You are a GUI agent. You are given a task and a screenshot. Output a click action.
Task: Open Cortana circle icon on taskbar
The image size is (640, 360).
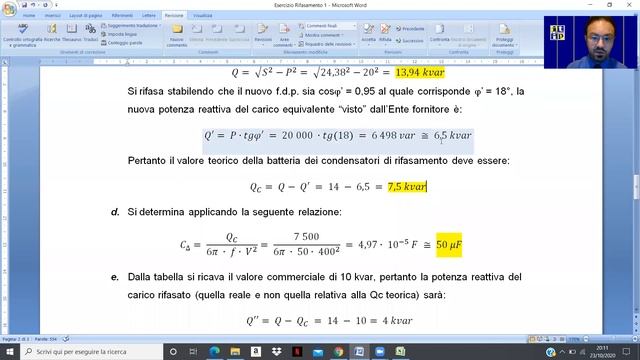point(173,351)
